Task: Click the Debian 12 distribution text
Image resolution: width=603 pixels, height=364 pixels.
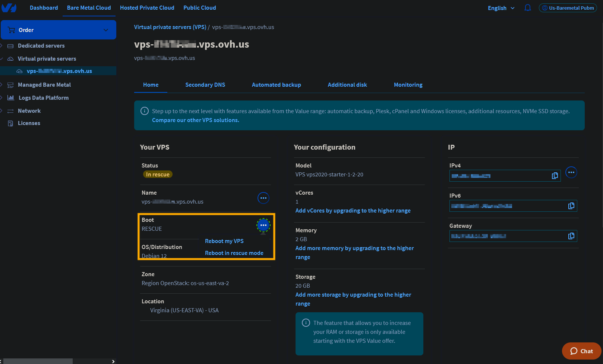Action: point(154,256)
